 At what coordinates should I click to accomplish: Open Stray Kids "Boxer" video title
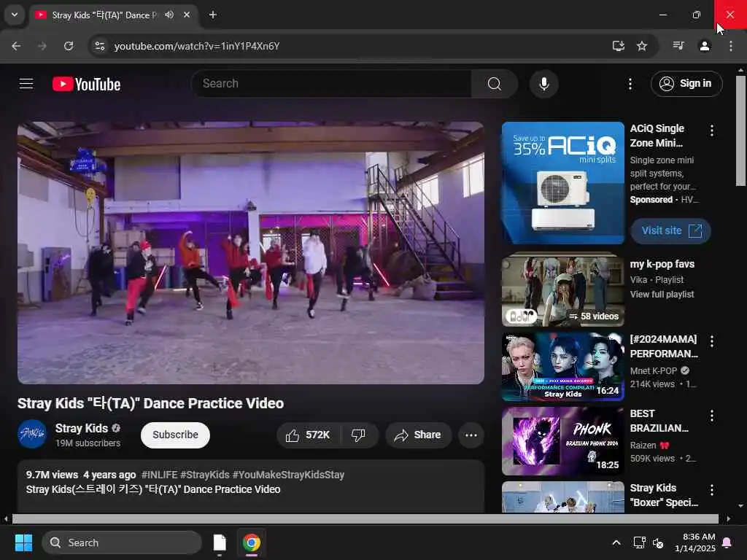[664, 495]
